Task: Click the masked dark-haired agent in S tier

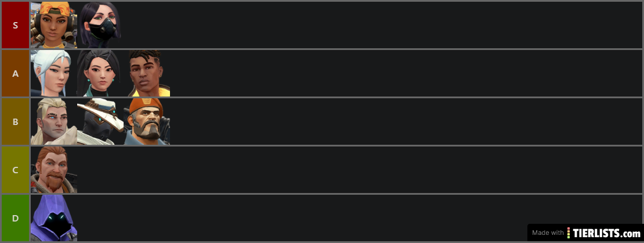Action: pyautogui.click(x=100, y=25)
